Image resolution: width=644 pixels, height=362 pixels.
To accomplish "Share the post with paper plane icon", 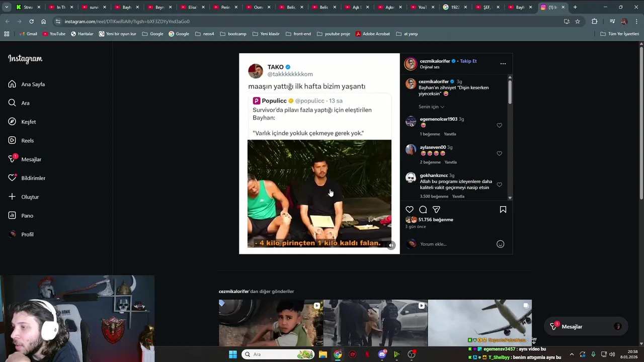I will tap(436, 210).
